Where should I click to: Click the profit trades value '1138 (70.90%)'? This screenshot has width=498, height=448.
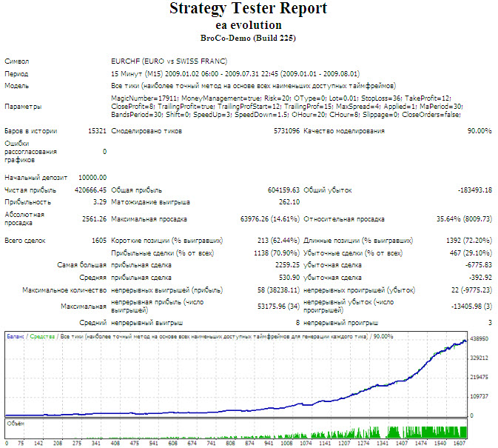[x=277, y=253]
